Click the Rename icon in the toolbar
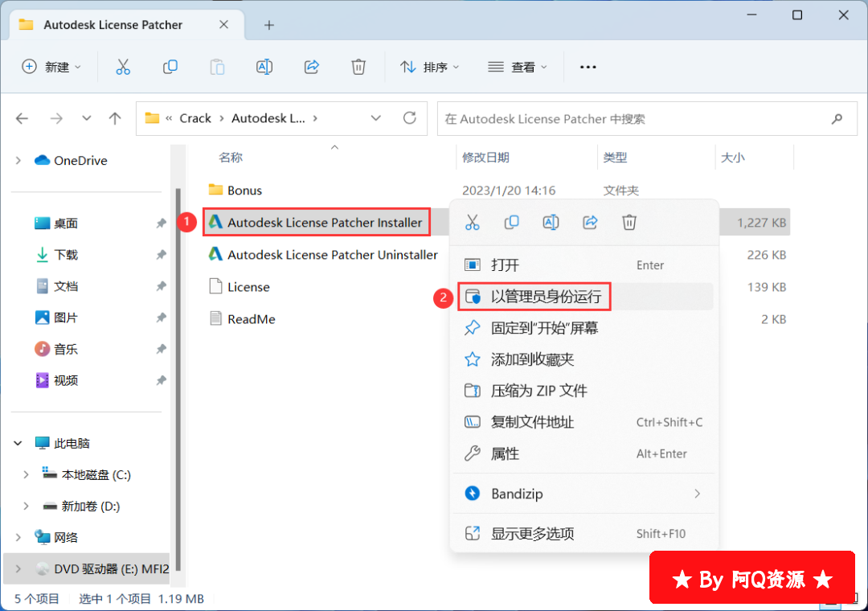The width and height of the screenshot is (868, 611). [264, 67]
